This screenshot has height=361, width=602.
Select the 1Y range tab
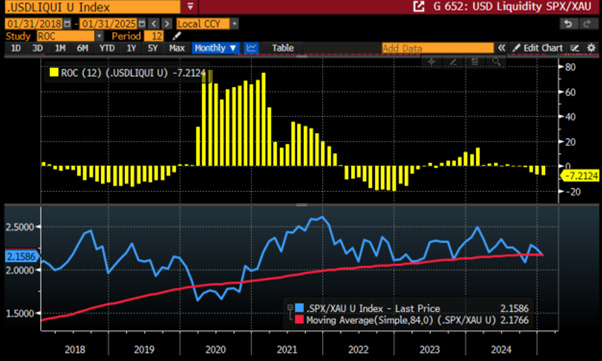[131, 48]
